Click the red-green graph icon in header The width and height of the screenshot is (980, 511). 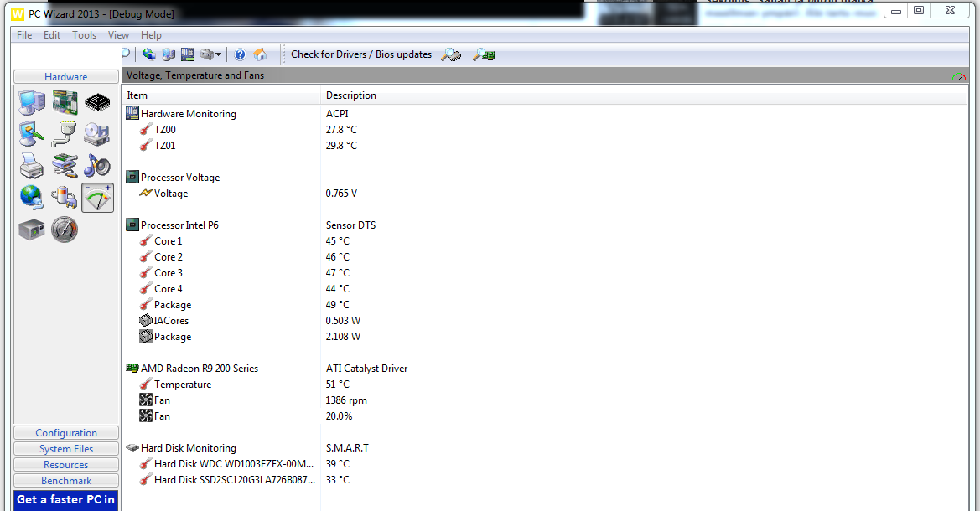[959, 75]
